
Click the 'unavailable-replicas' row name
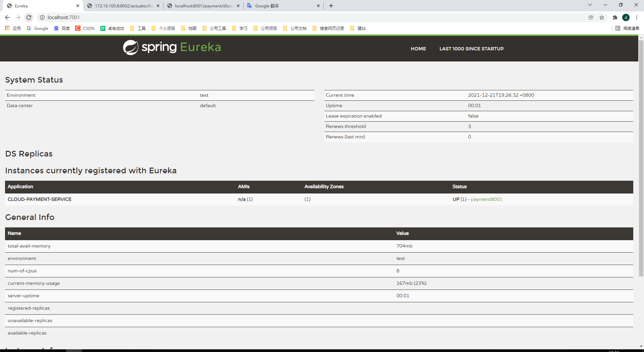pyautogui.click(x=30, y=320)
